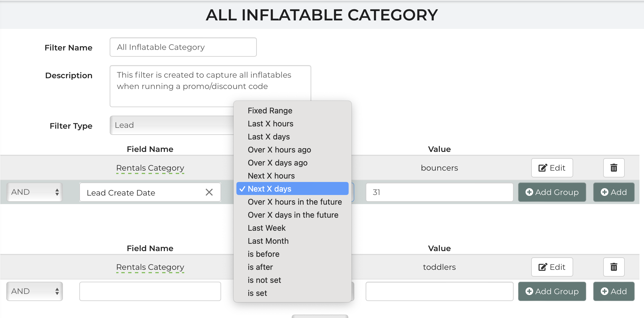Delete the toddlers filter row via trash icon

[x=614, y=267]
